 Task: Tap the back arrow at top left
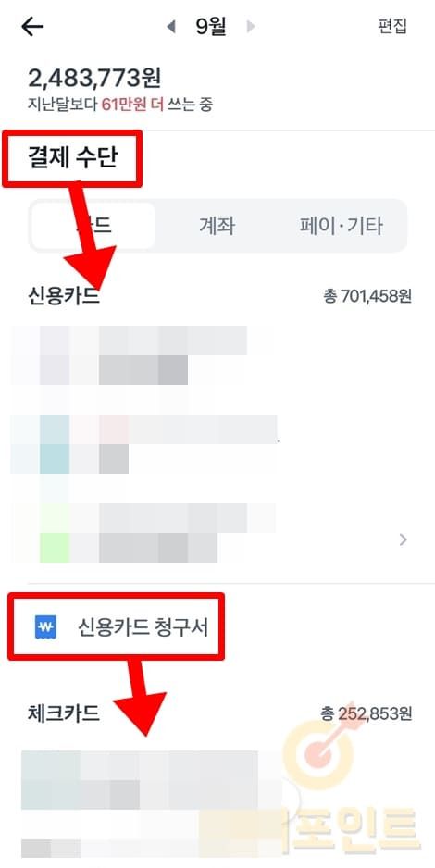32,27
